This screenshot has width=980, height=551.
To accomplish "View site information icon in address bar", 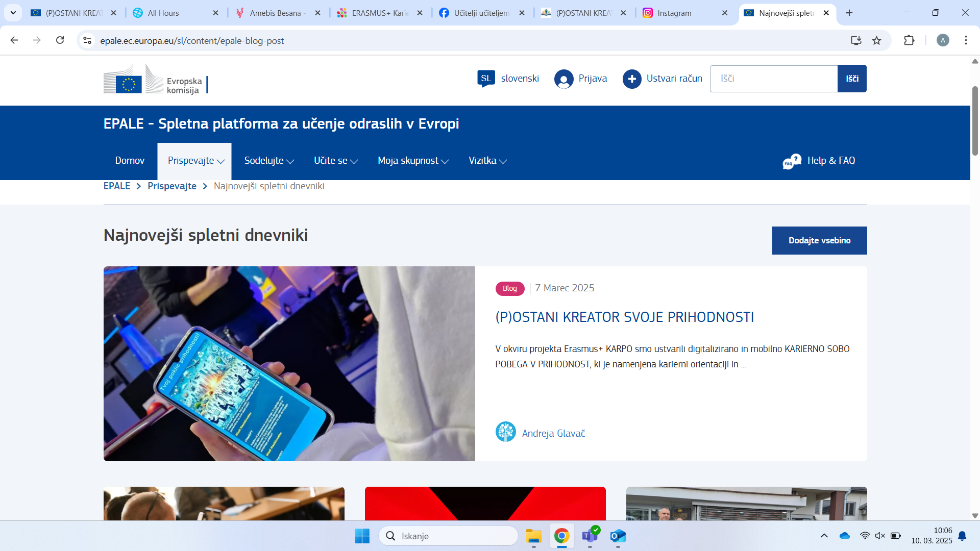I will pos(87,40).
